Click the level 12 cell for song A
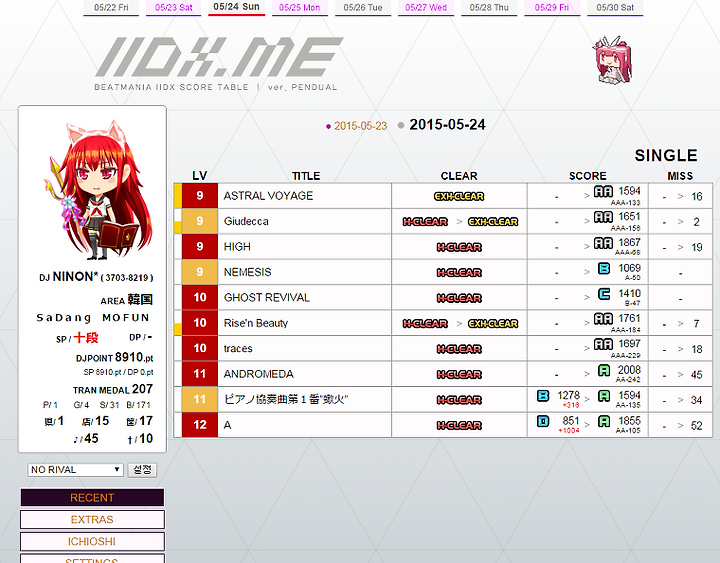 click(x=200, y=425)
